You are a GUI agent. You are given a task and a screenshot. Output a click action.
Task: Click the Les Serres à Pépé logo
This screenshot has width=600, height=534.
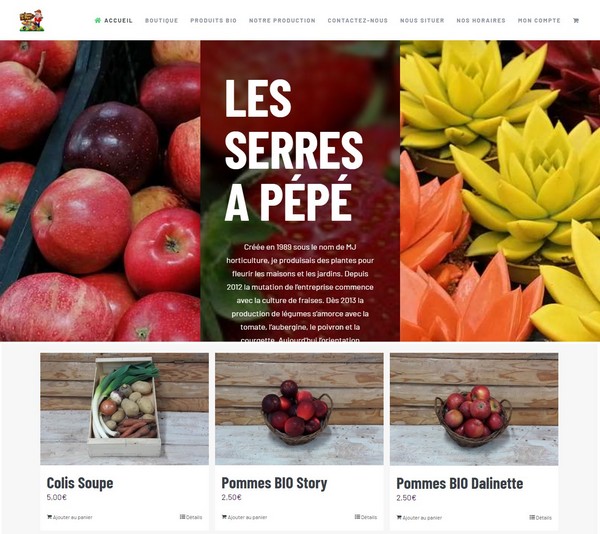pos(32,20)
